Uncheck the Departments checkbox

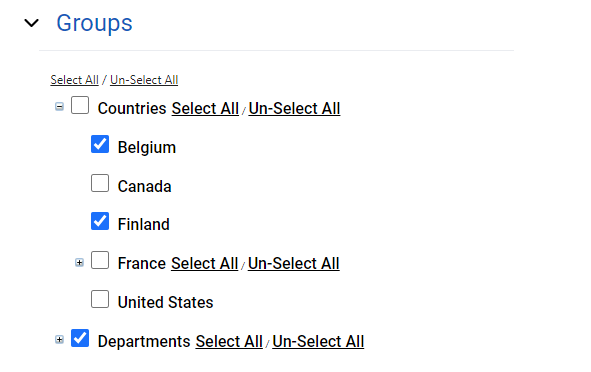[80, 338]
